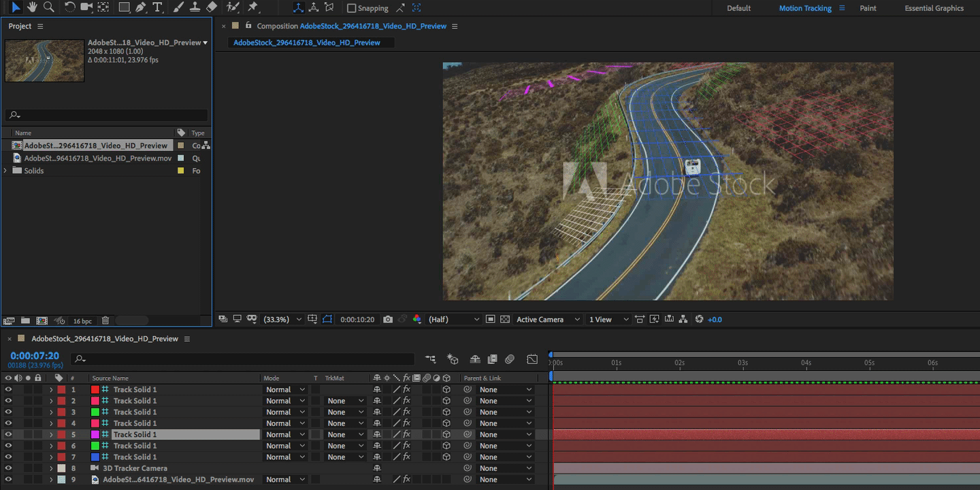Select the Pen tool
The height and width of the screenshot is (490, 980).
point(141,7)
